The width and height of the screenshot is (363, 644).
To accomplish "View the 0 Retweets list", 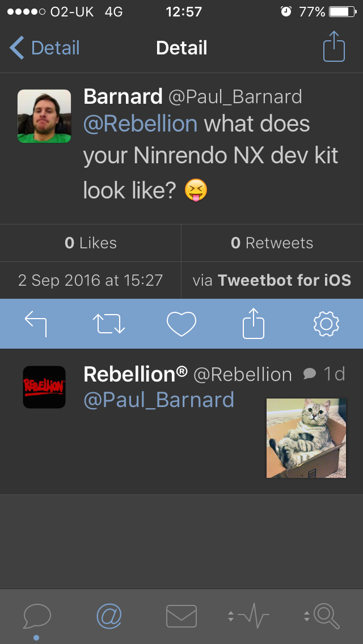I will (x=272, y=243).
